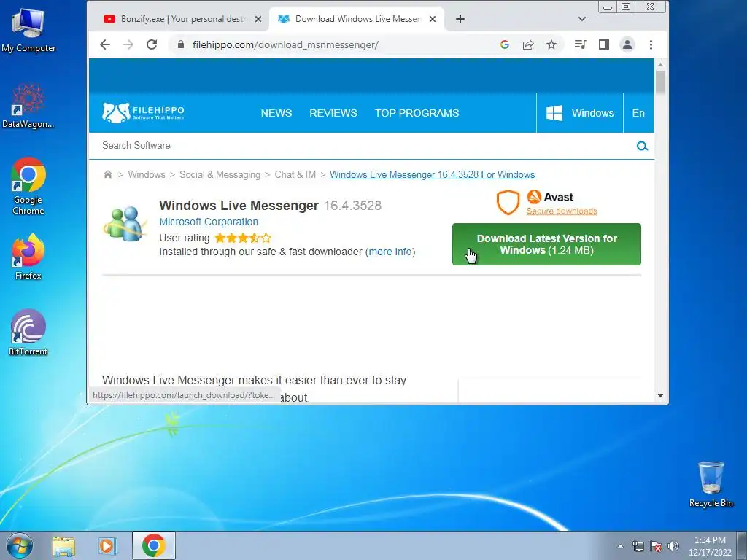Open network icon in system tray

[x=638, y=546]
